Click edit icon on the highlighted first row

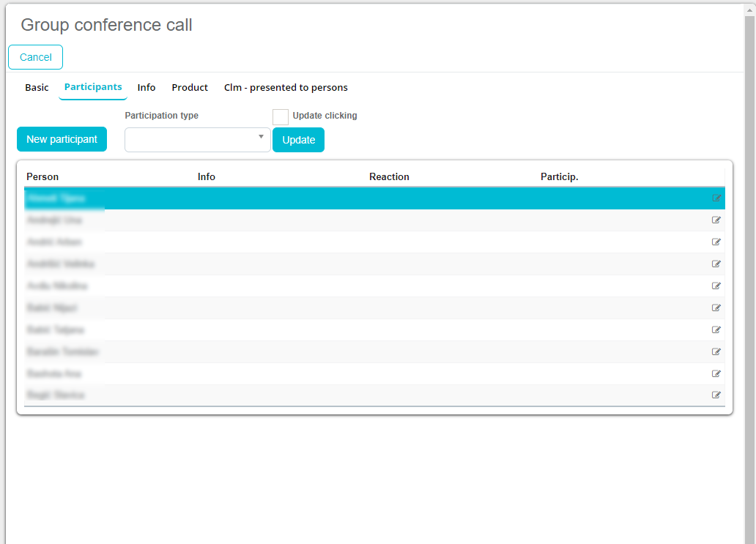(716, 198)
